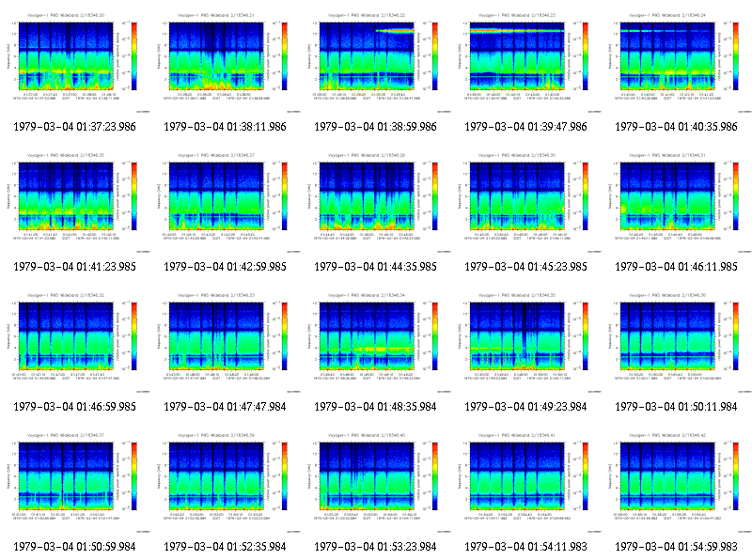Click the color scale bar of the 01:37:23.986 plot
The image size is (752, 560).
click(x=134, y=56)
